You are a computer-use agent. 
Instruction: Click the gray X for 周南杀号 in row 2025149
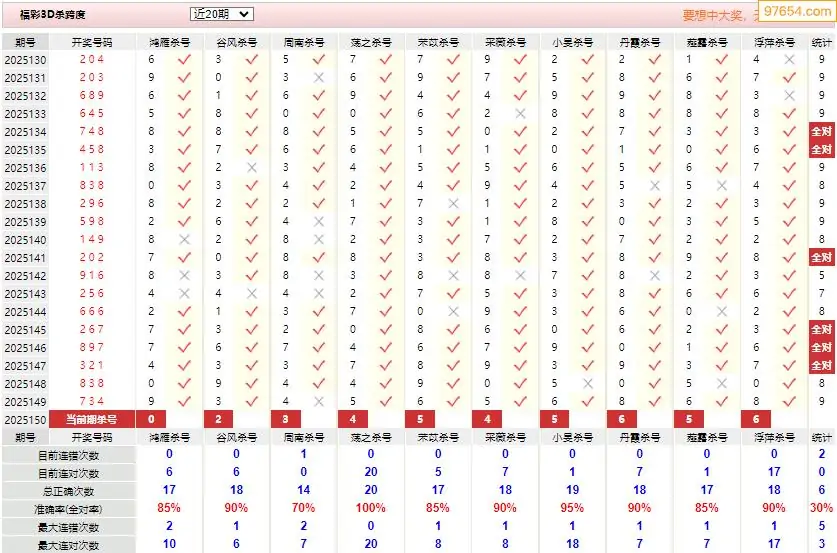[319, 401]
